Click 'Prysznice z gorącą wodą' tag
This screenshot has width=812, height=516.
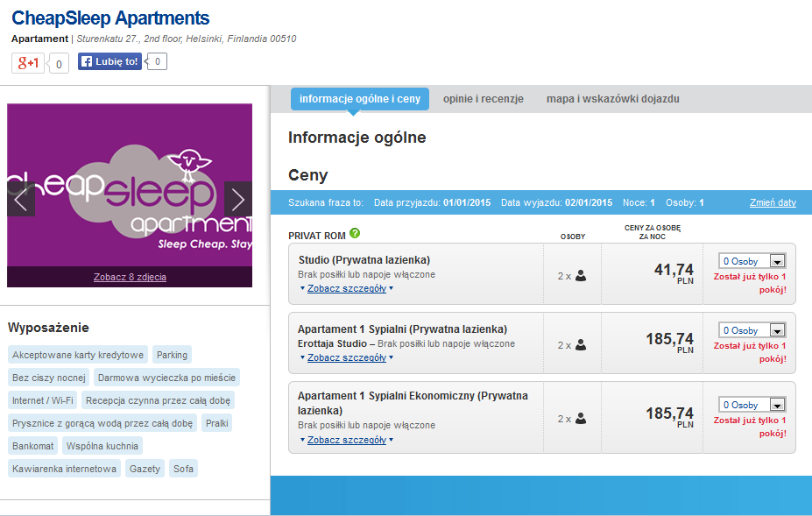coord(102,423)
